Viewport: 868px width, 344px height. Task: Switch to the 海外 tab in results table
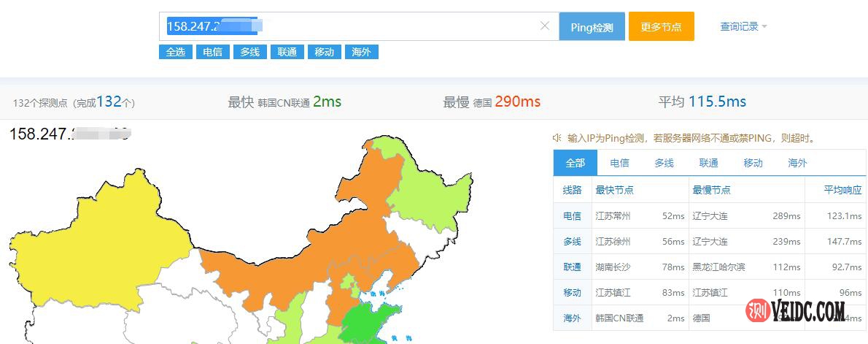[797, 163]
